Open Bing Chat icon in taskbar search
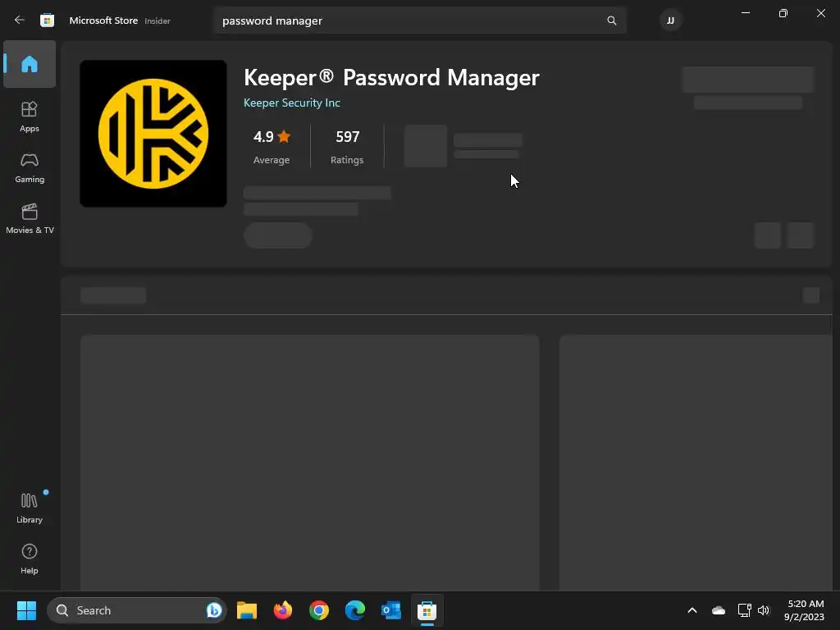840x630 pixels. (214, 610)
